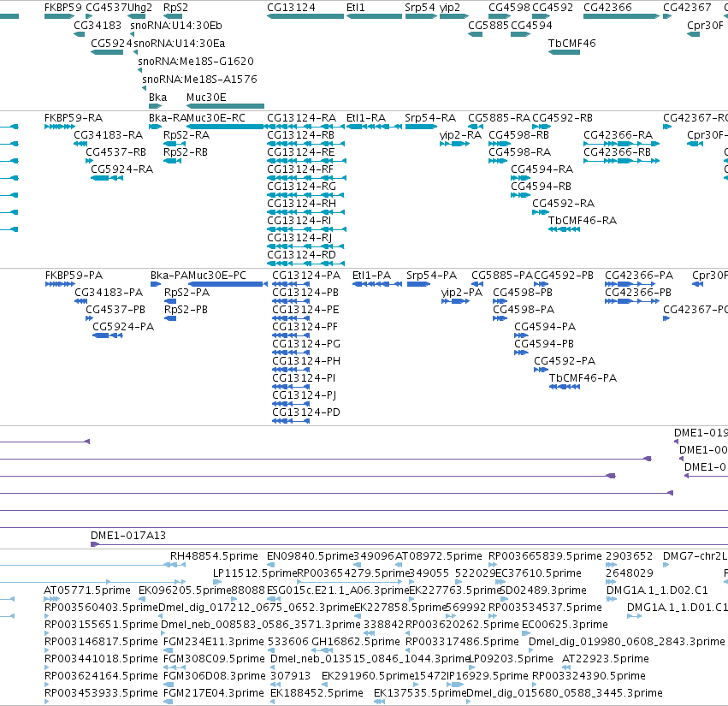Click the snoRNA:U14:30Eb label
This screenshot has width=728, height=706.
(x=176, y=26)
